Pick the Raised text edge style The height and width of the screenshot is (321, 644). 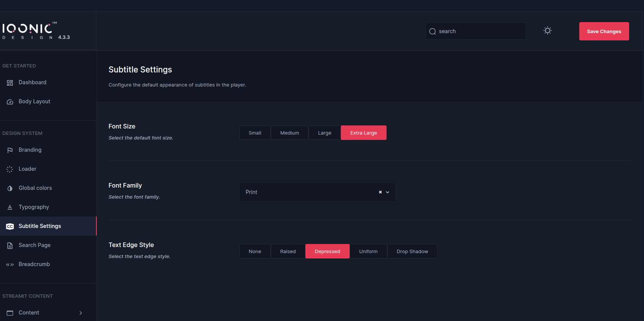288,252
